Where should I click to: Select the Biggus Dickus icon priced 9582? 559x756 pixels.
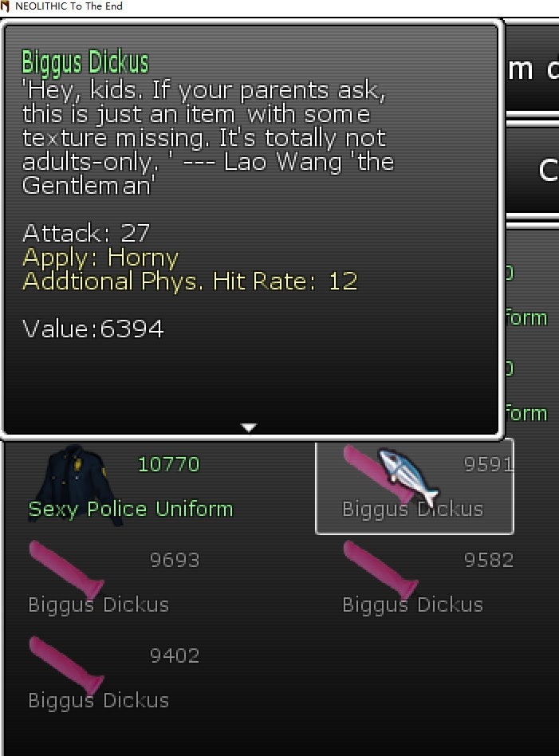click(380, 569)
